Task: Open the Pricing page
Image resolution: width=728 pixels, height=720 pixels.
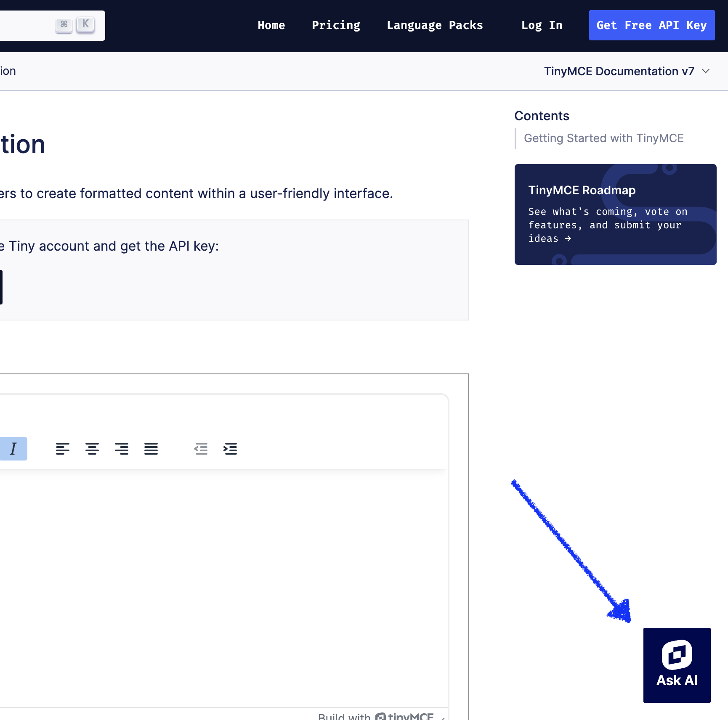Action: coord(336,25)
